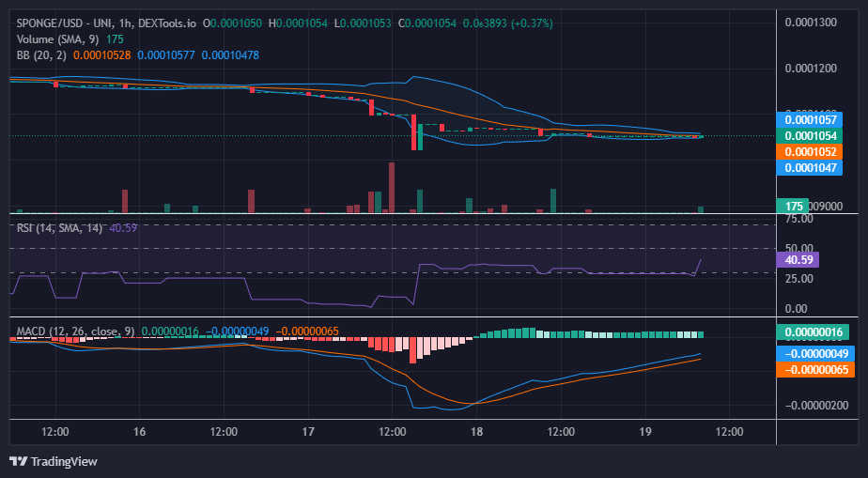Screen dimensions: 868x478
Task: Select the close value C0.0001054
Action: (x=426, y=23)
